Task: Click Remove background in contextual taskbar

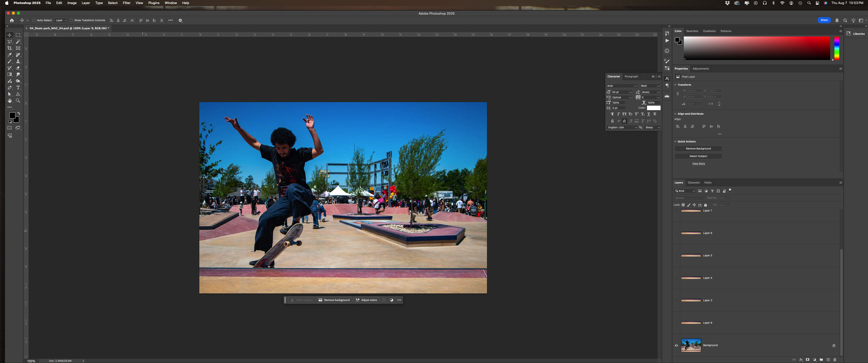Action: (x=334, y=300)
